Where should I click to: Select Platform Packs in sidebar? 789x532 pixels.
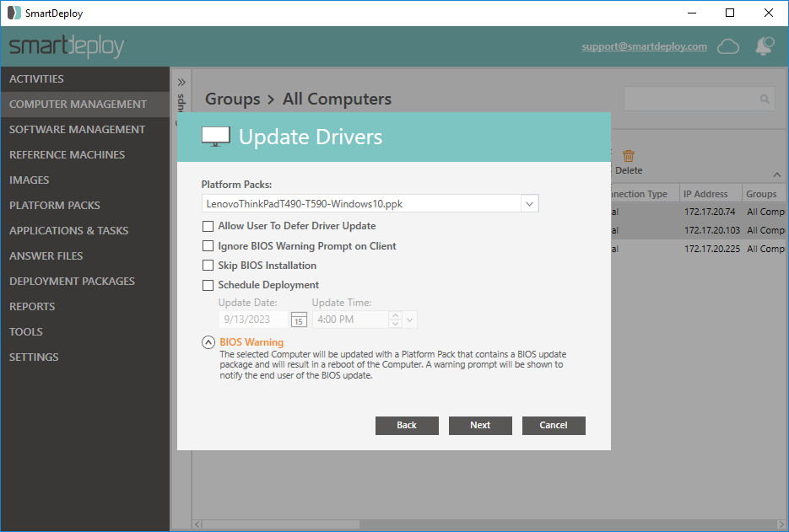[x=85, y=205]
